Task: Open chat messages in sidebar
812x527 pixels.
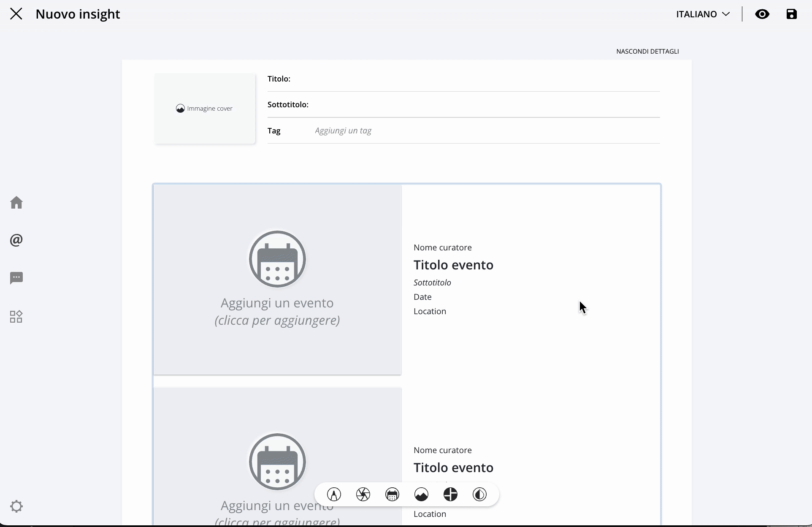Action: coord(16,278)
